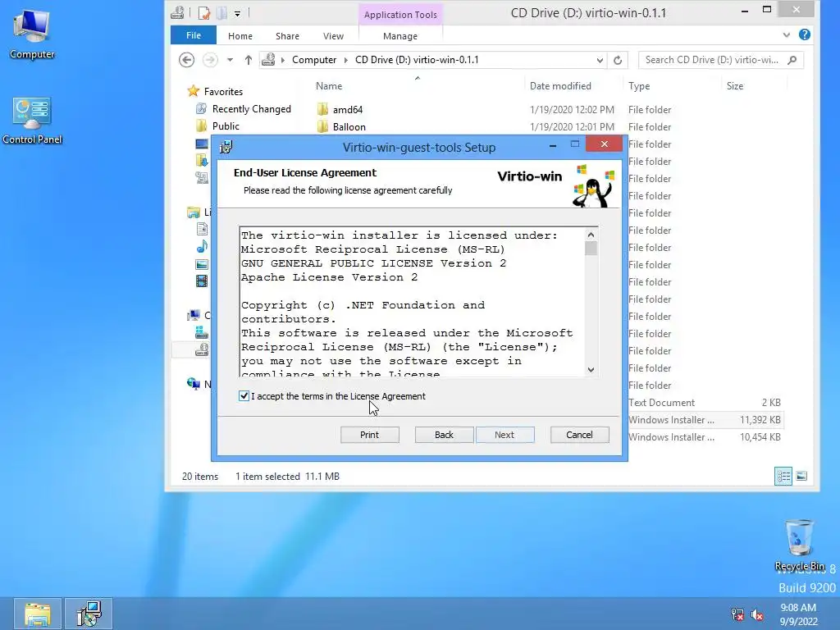
Task: Click the Properties quick access icon
Action: point(203,13)
